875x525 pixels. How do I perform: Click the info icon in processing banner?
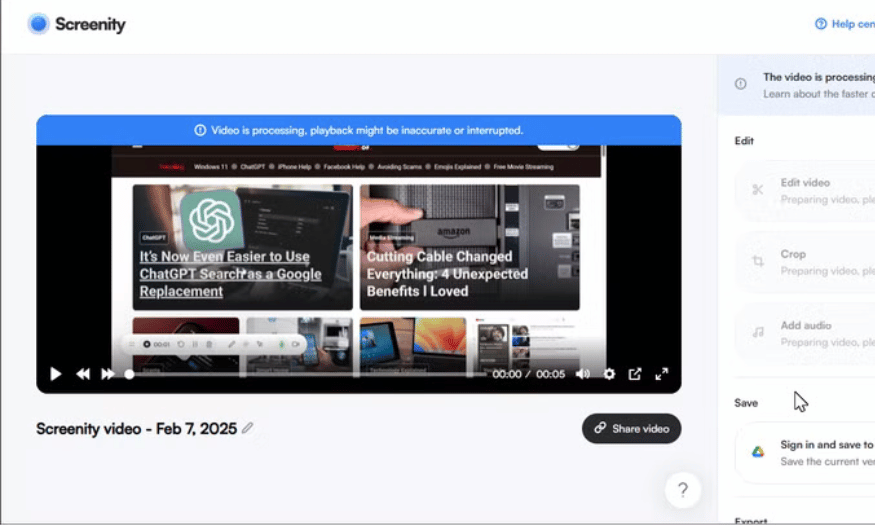pyautogui.click(x=200, y=130)
